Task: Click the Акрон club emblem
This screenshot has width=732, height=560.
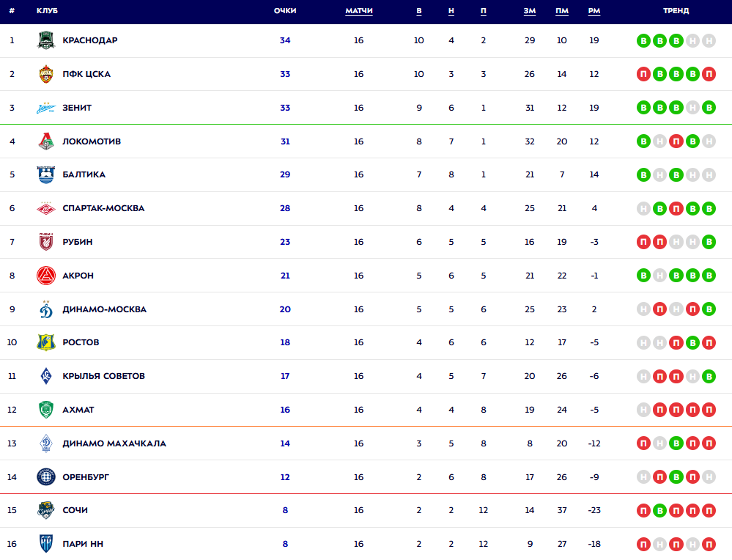Action: coord(46,276)
